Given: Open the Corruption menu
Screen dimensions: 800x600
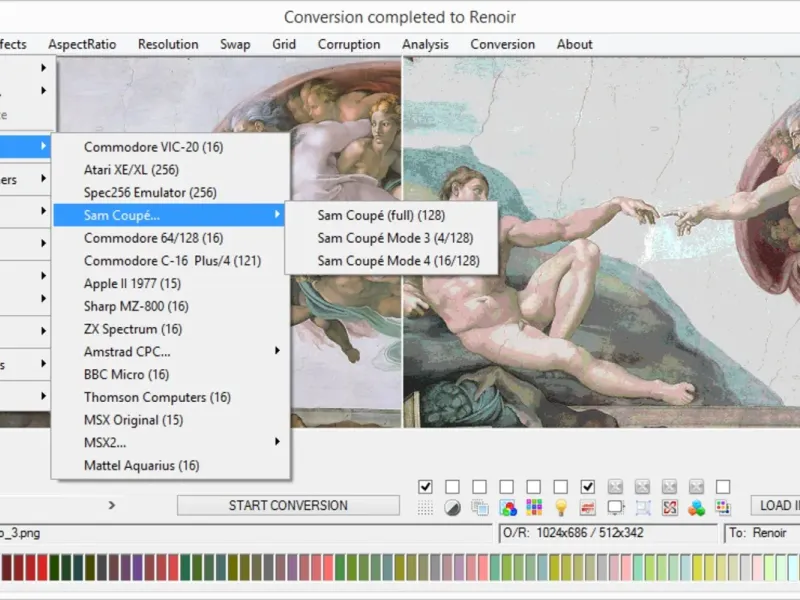Looking at the screenshot, I should (349, 44).
